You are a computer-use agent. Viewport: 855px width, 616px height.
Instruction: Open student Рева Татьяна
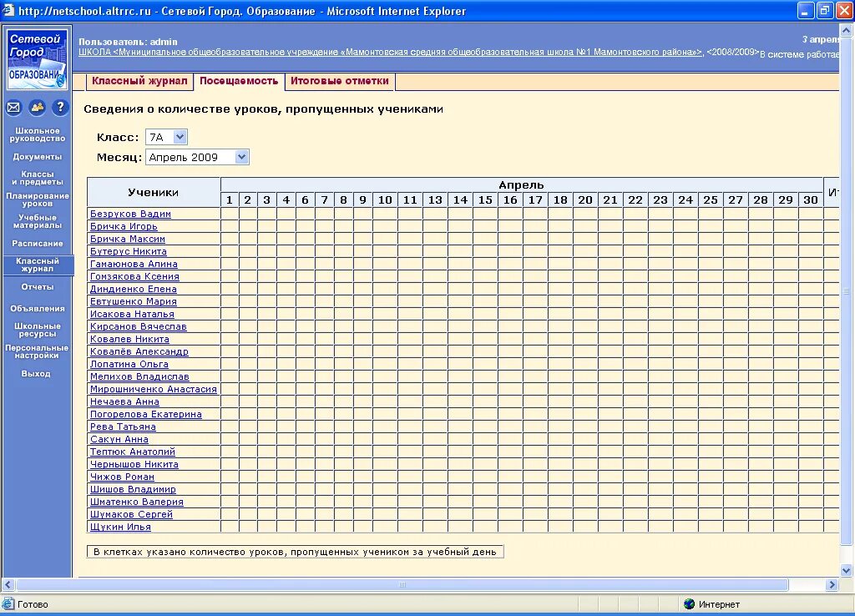tap(123, 427)
